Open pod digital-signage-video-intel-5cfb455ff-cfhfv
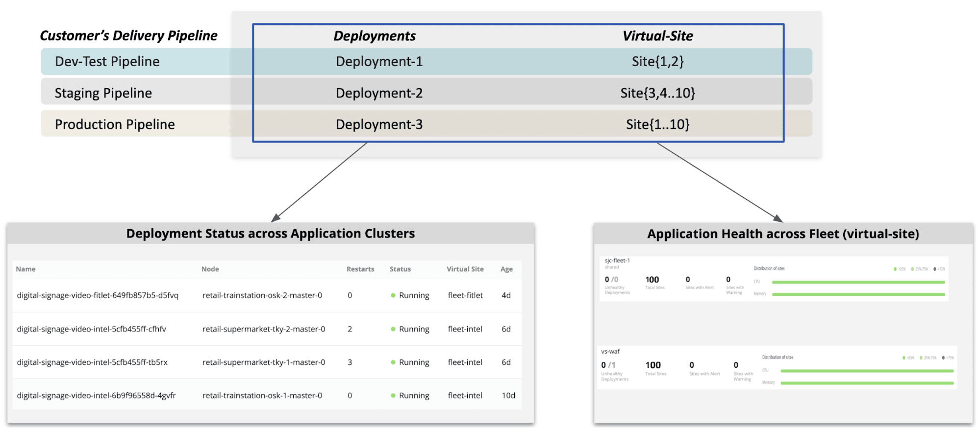This screenshot has height=428, width=980. [92, 329]
